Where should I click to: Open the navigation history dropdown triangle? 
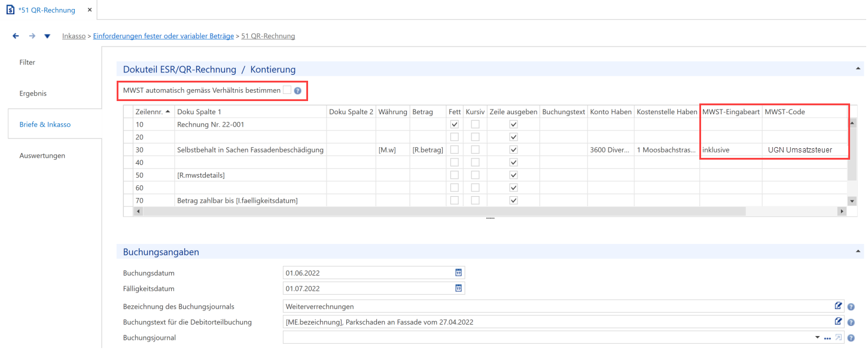[47, 36]
